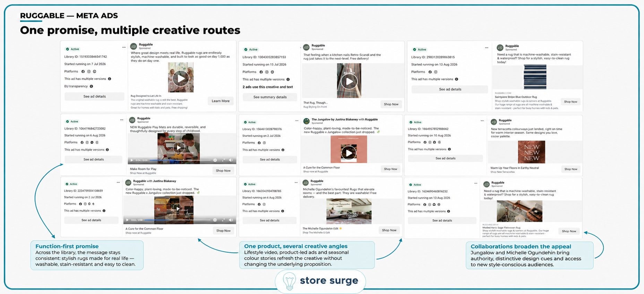Click the EU transparency info icon
Screen dimensions: 644x294
[92, 86]
